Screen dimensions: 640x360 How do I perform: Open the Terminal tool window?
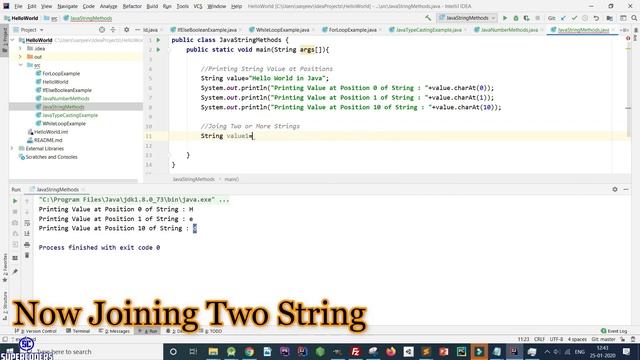tap(78, 331)
